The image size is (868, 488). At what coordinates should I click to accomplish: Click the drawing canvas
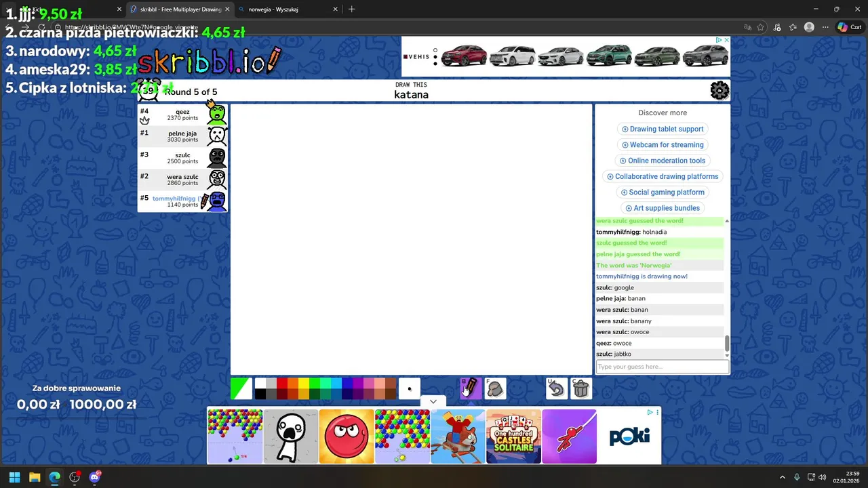pyautogui.click(x=411, y=239)
